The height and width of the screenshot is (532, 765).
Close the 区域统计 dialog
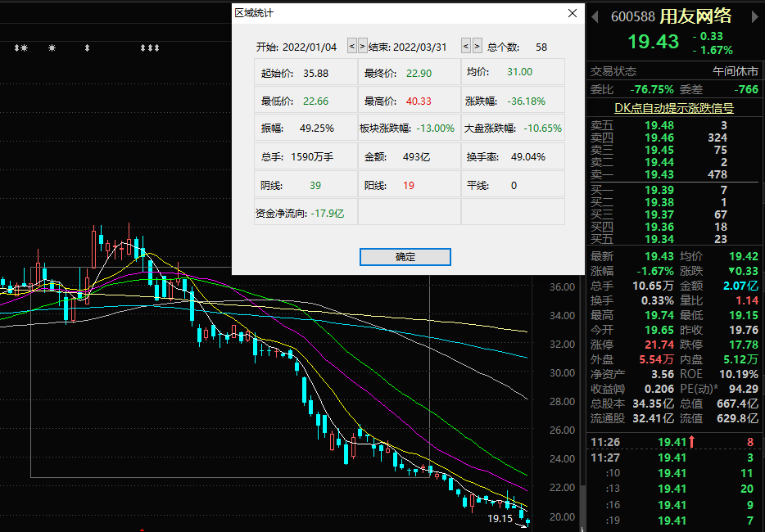pos(573,13)
